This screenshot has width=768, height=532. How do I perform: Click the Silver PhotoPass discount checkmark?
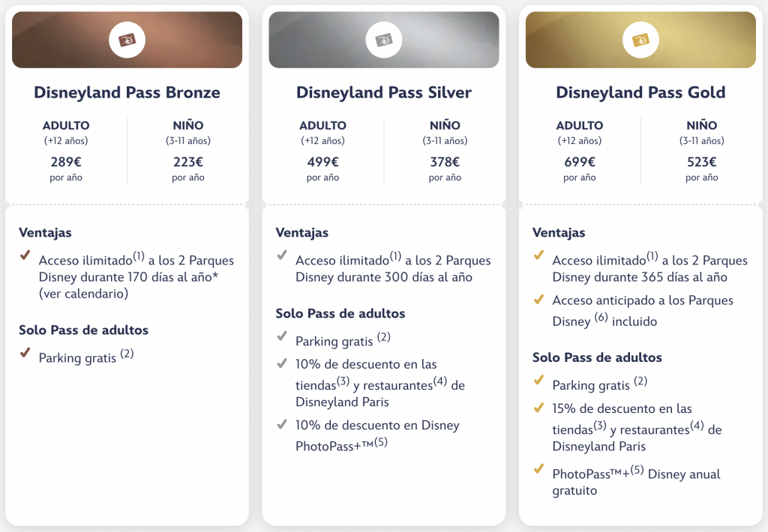point(281,424)
